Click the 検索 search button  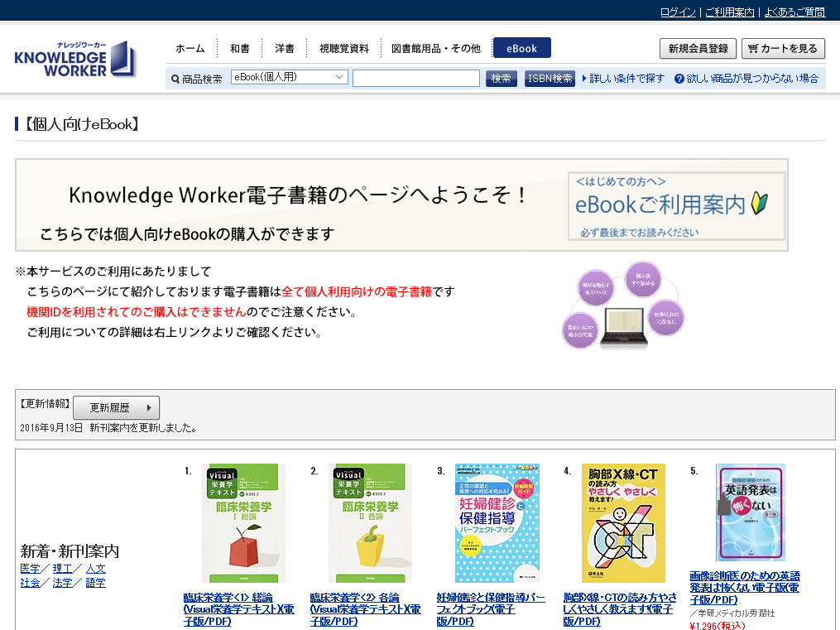point(501,78)
